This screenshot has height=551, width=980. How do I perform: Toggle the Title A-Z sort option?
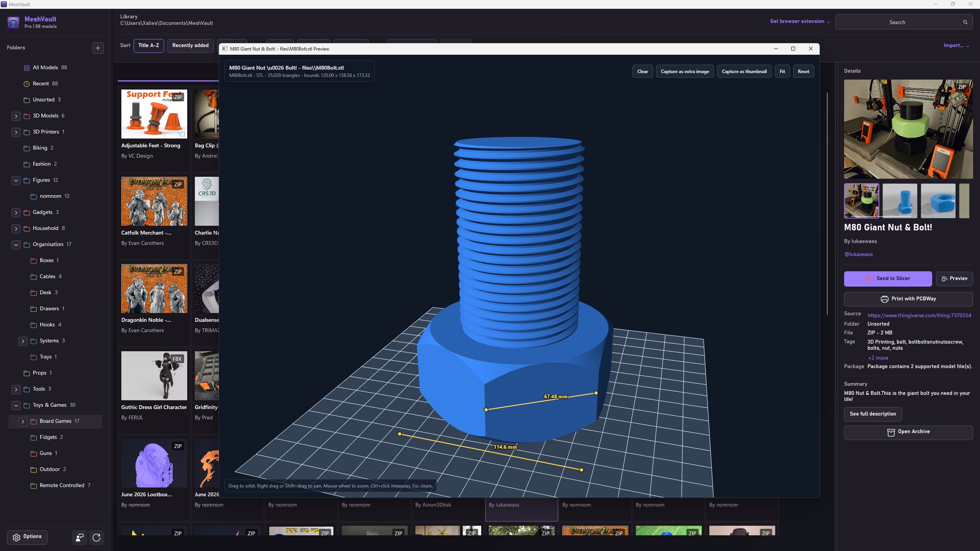pyautogui.click(x=149, y=46)
